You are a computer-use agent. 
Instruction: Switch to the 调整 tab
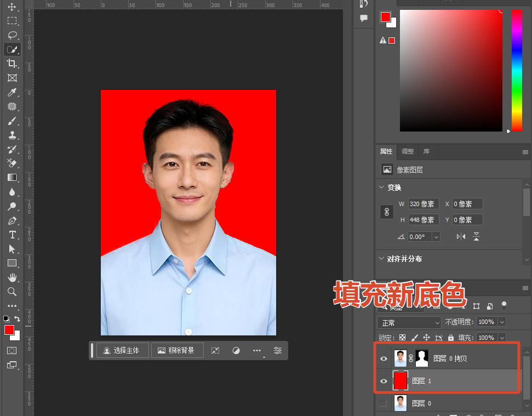[x=408, y=151]
